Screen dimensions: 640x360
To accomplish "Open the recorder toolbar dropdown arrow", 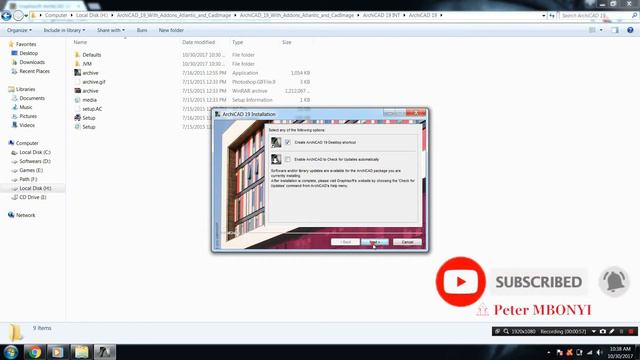I will (x=593, y=331).
